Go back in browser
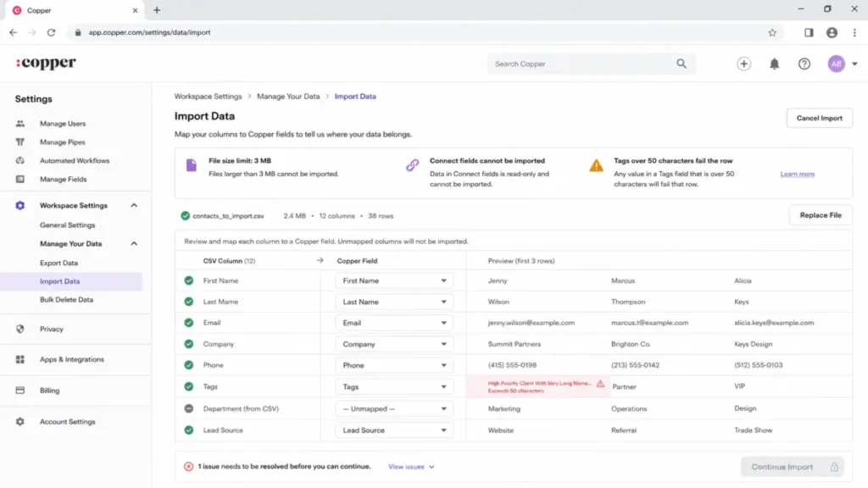The height and width of the screenshot is (488, 868). 14,33
